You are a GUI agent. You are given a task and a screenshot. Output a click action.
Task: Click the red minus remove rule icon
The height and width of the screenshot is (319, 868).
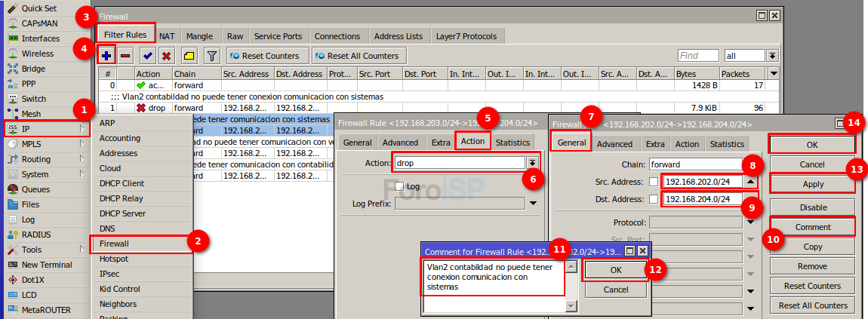(x=125, y=55)
